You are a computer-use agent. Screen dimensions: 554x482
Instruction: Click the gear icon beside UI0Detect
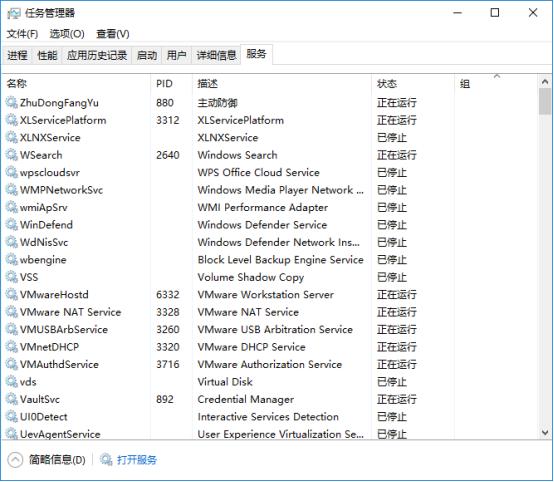click(x=11, y=417)
